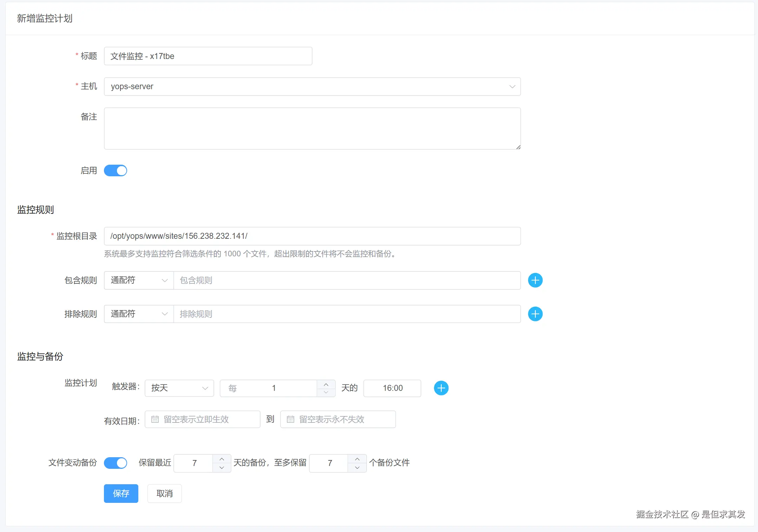Expand the 按天 trigger dropdown

click(x=179, y=388)
